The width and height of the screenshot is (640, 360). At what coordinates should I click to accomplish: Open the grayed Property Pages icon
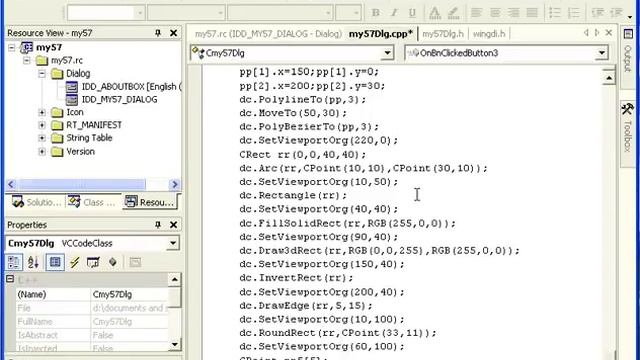tap(135, 262)
